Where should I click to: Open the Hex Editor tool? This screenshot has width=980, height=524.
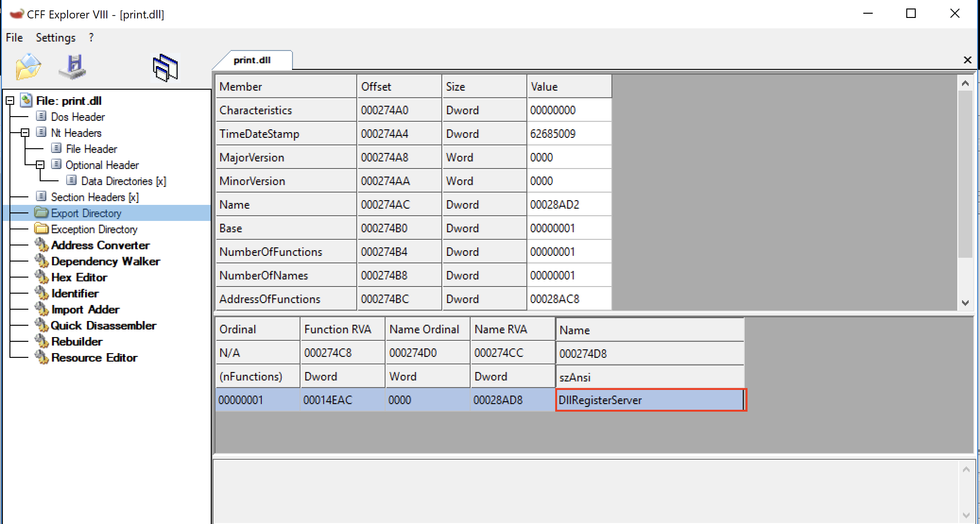tap(79, 277)
